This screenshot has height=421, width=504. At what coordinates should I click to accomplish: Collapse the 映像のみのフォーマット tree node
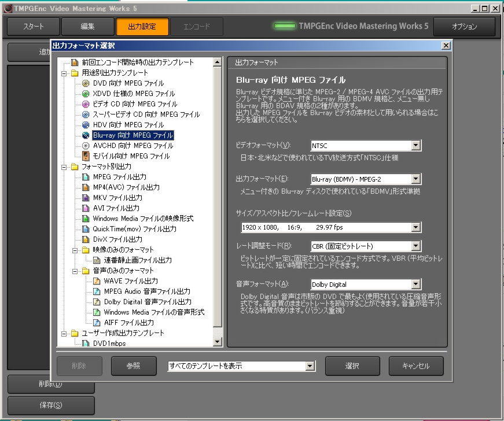point(75,250)
